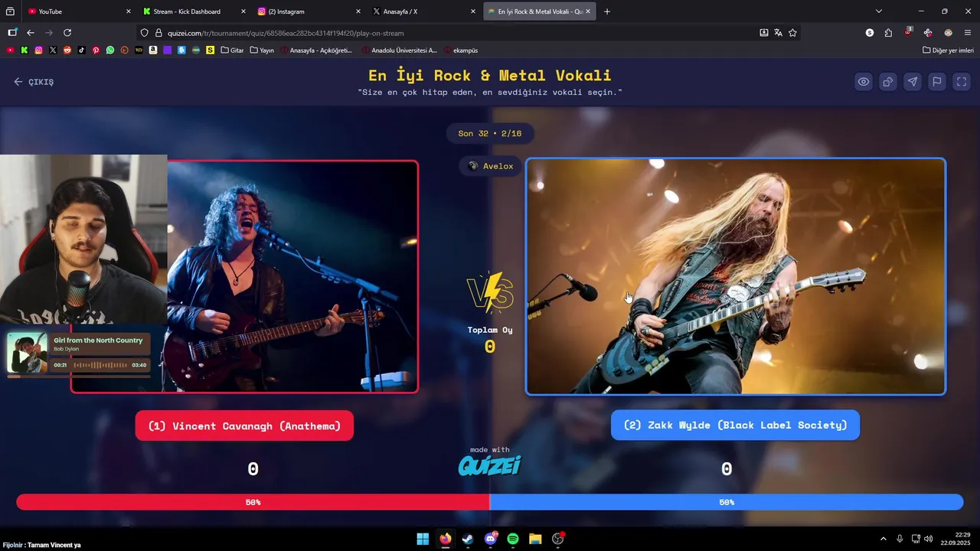Open OBS Studio from the taskbar
The width and height of the screenshot is (980, 551).
(x=558, y=539)
